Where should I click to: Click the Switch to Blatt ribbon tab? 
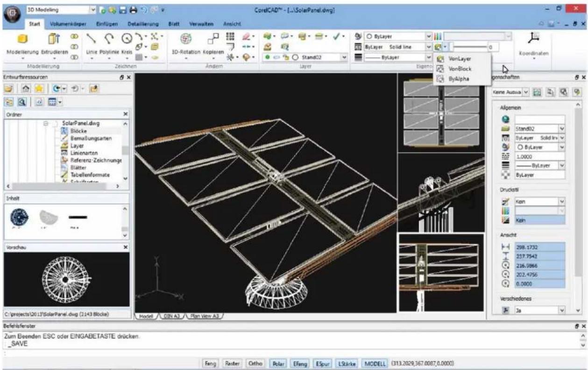coord(173,23)
